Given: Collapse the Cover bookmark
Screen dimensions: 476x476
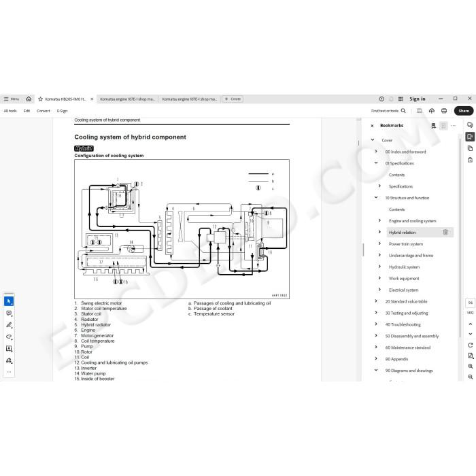Looking at the screenshot, I should pyautogui.click(x=373, y=140).
